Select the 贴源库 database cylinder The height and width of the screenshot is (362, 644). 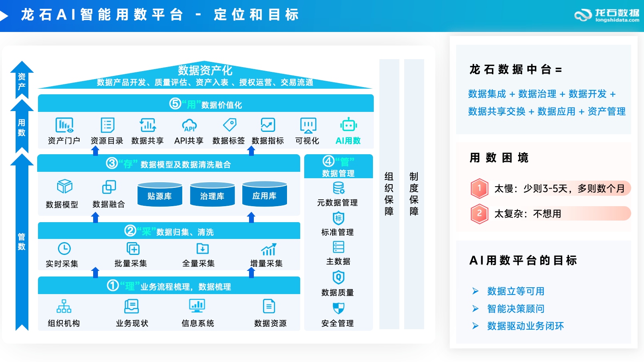click(160, 194)
